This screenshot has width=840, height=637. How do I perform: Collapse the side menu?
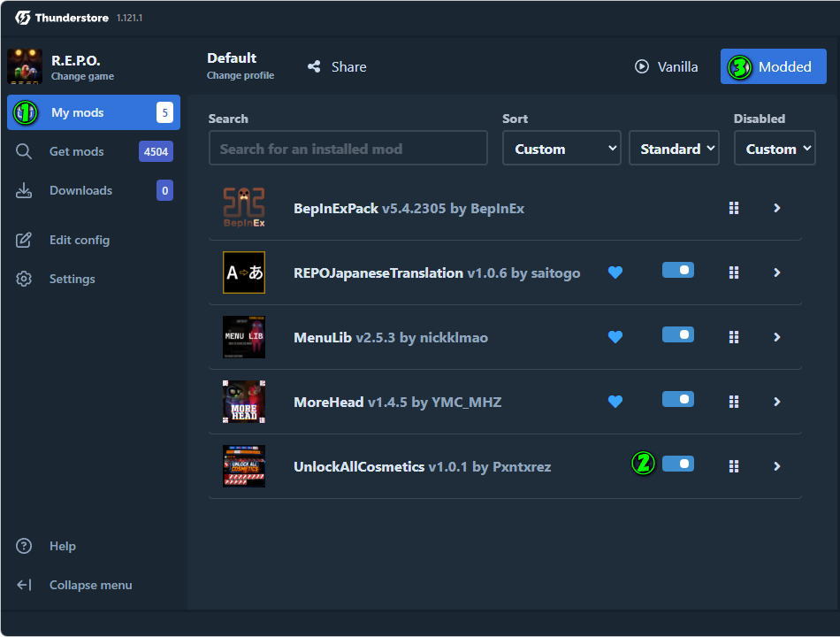pyautogui.click(x=94, y=585)
